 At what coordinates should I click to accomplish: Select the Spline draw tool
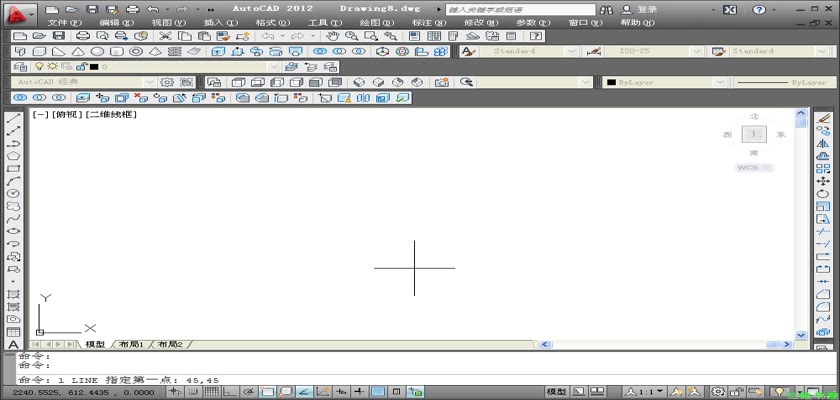pos(13,218)
